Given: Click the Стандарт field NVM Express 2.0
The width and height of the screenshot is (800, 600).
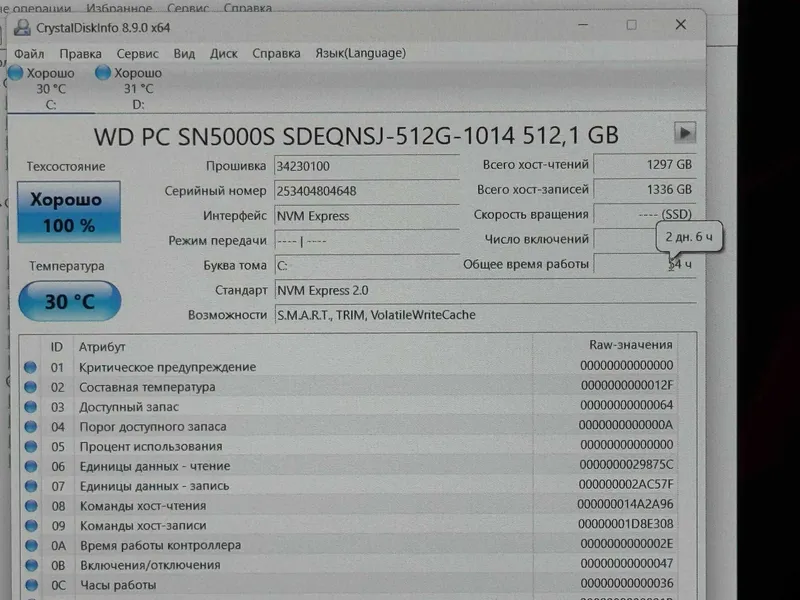Looking at the screenshot, I should pos(485,291).
